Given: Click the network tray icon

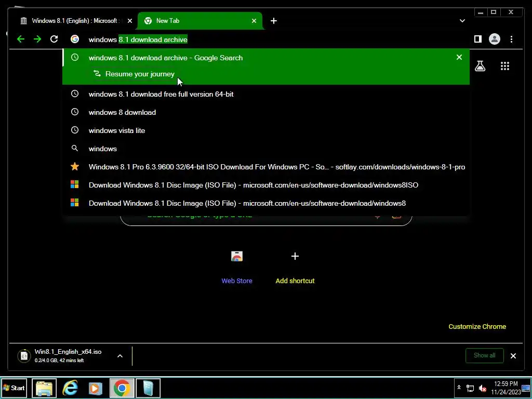Looking at the screenshot, I should pos(470,388).
